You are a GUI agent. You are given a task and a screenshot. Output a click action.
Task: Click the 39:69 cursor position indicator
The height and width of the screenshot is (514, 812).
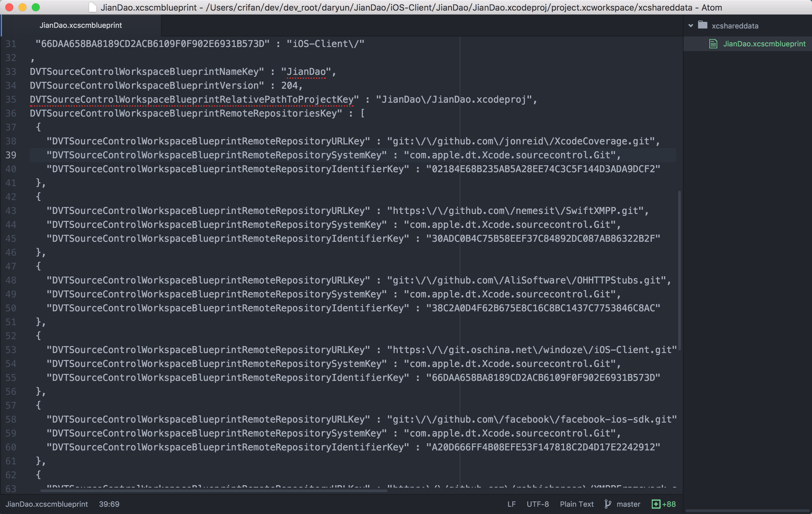(x=109, y=504)
